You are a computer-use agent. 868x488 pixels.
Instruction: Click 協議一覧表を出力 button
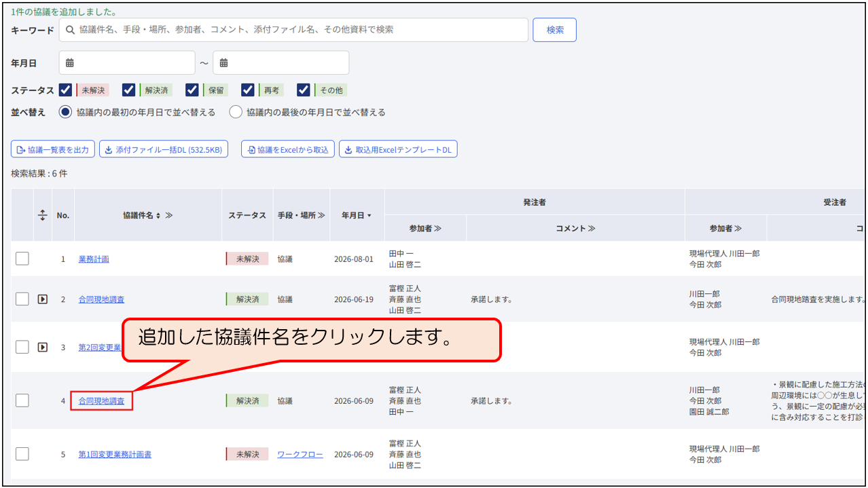[53, 149]
